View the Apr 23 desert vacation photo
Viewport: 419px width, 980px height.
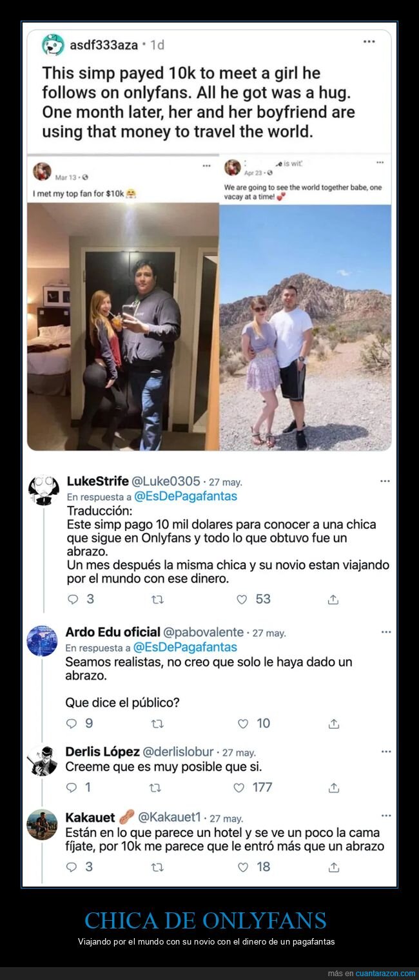point(306,327)
